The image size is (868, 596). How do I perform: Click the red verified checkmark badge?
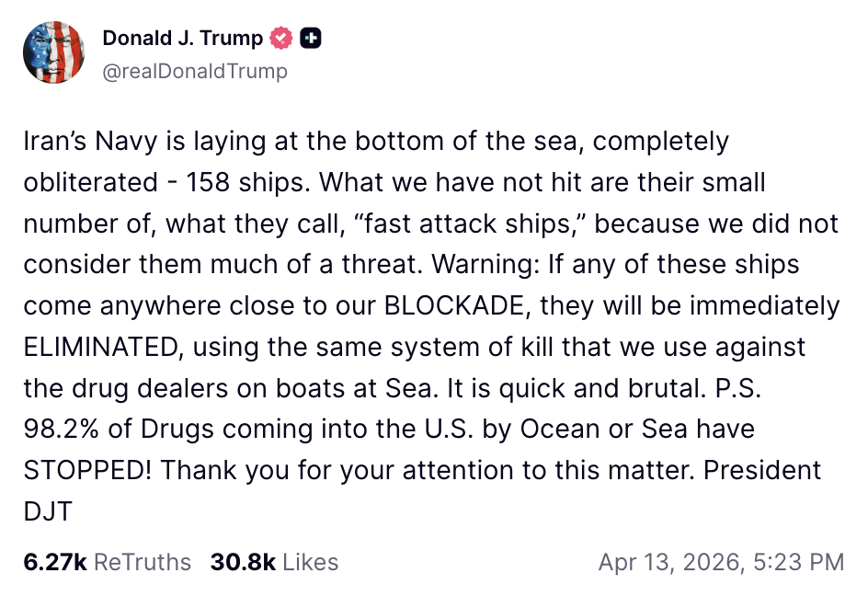(x=280, y=39)
